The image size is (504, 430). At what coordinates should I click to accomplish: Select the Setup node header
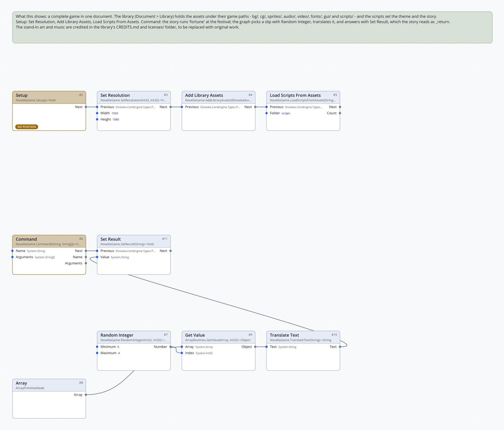coord(49,97)
